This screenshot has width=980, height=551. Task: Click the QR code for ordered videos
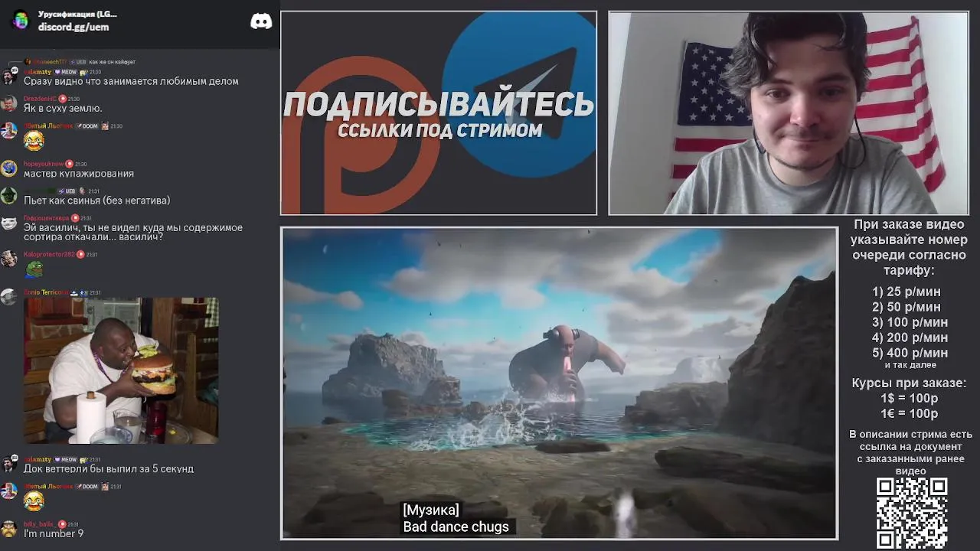[x=911, y=513]
